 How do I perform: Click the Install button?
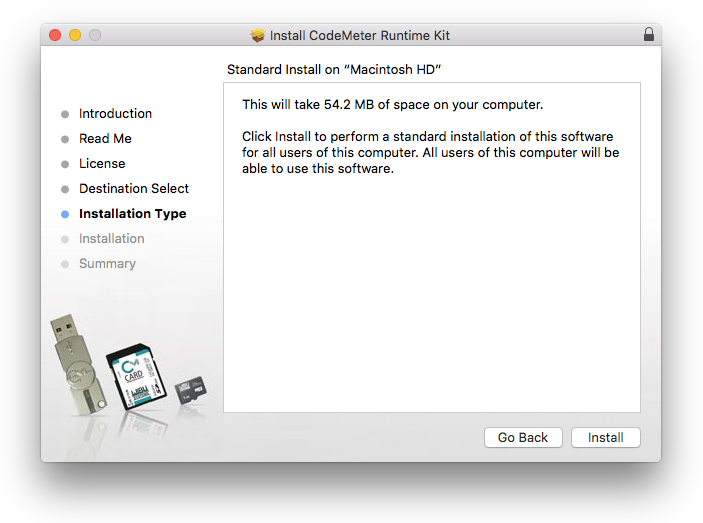[x=605, y=437]
